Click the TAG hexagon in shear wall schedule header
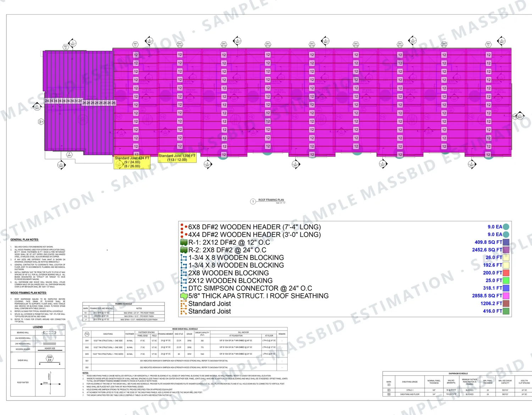The width and height of the screenshot is (532, 415). coord(87,334)
